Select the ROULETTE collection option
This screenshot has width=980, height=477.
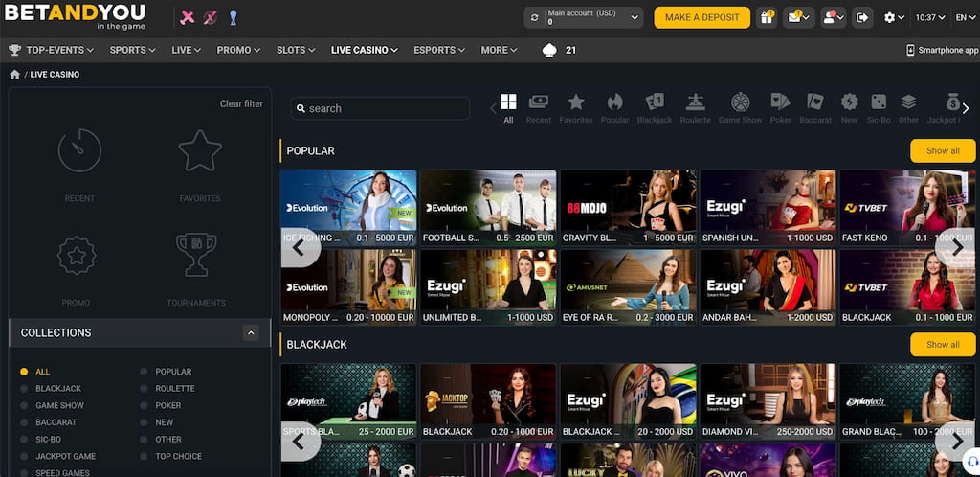pos(175,388)
